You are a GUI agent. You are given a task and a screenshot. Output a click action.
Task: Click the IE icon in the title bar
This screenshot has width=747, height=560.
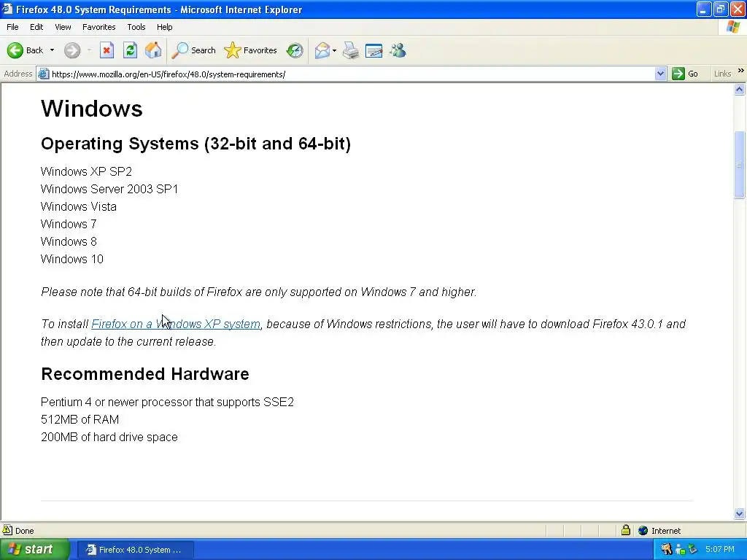tap(7, 9)
